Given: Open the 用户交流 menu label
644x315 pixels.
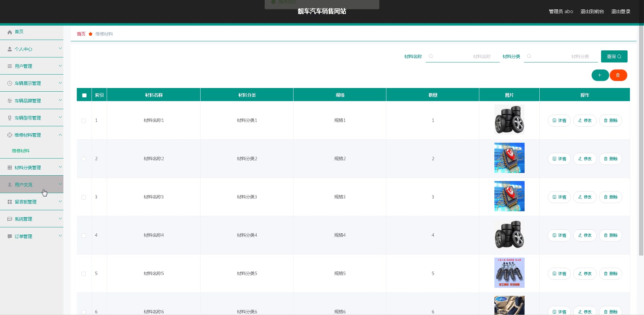Looking at the screenshot, I should click(x=23, y=185).
